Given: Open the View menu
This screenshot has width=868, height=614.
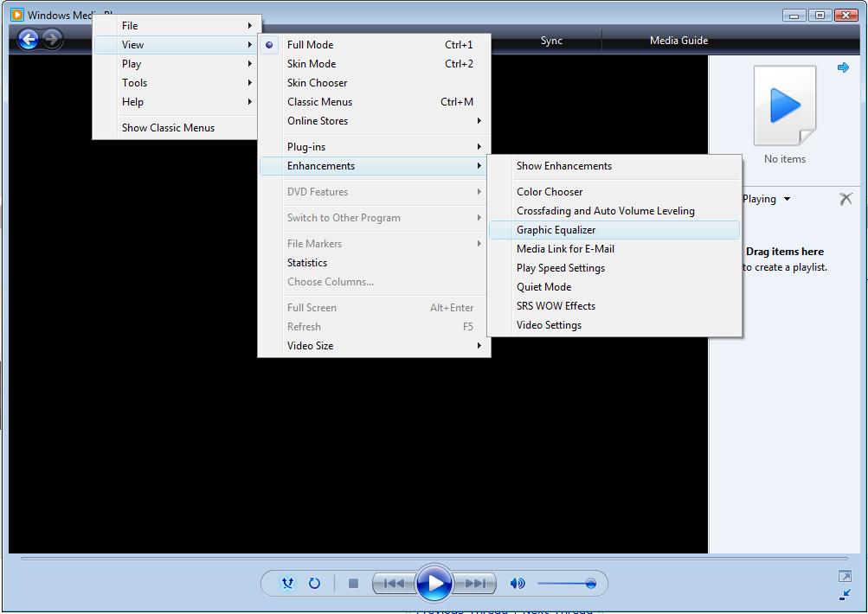Looking at the screenshot, I should [176, 45].
